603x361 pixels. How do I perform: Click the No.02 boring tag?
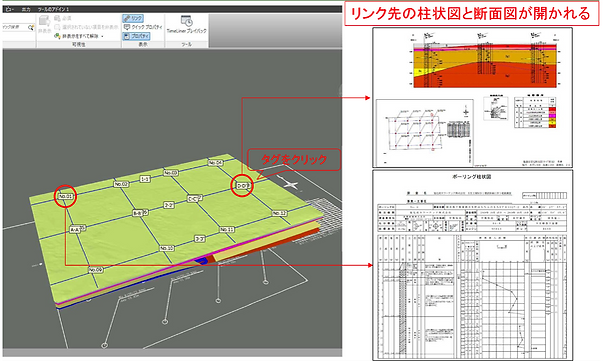coord(121,185)
